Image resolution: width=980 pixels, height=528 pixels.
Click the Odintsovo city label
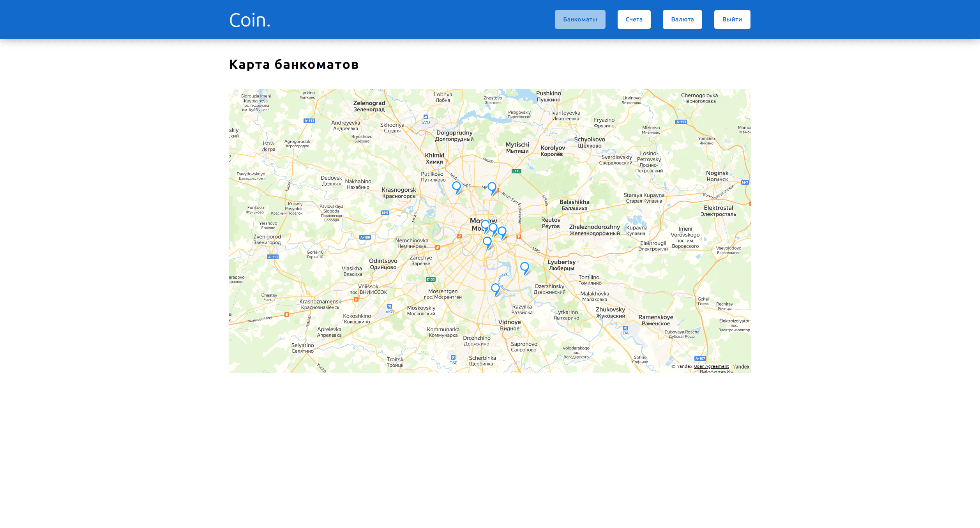click(383, 264)
